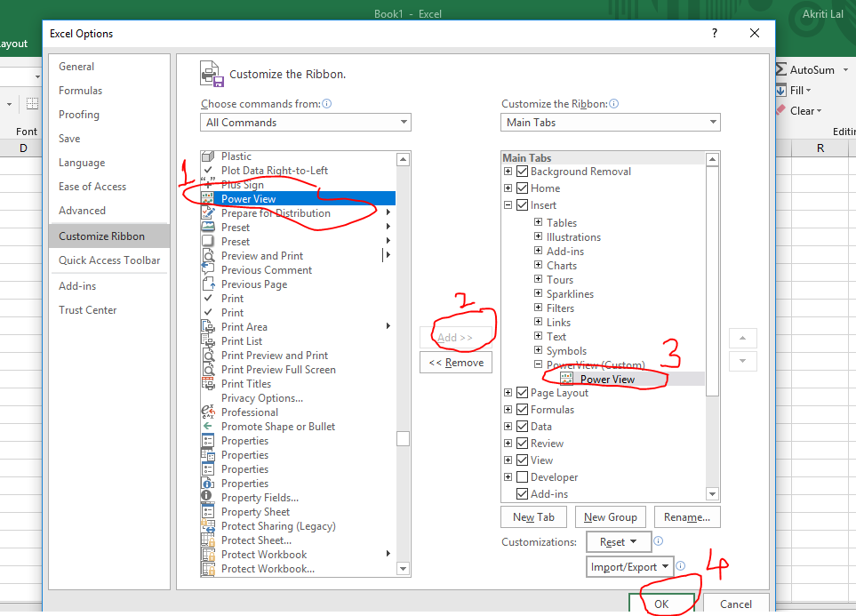The height and width of the screenshot is (616, 856).
Task: Click the Customize the Ribbon info icon
Action: point(613,104)
